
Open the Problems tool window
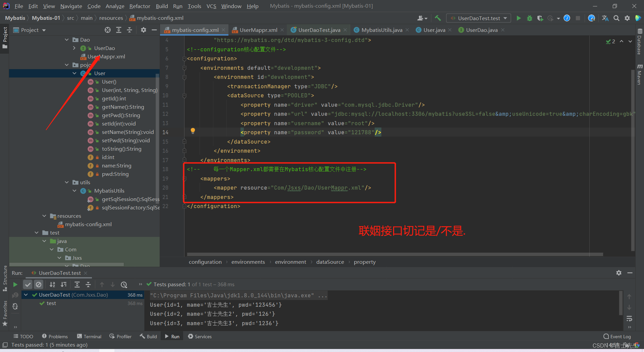coord(55,336)
